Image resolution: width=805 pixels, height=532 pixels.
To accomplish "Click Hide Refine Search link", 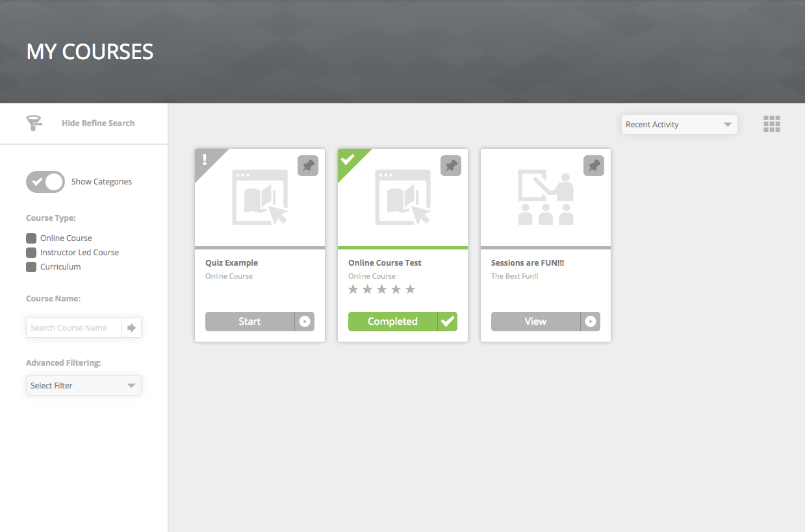I will click(98, 123).
